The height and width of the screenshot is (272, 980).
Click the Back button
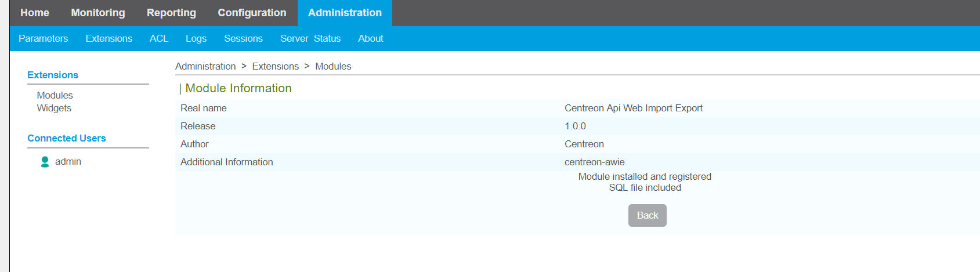pos(648,215)
